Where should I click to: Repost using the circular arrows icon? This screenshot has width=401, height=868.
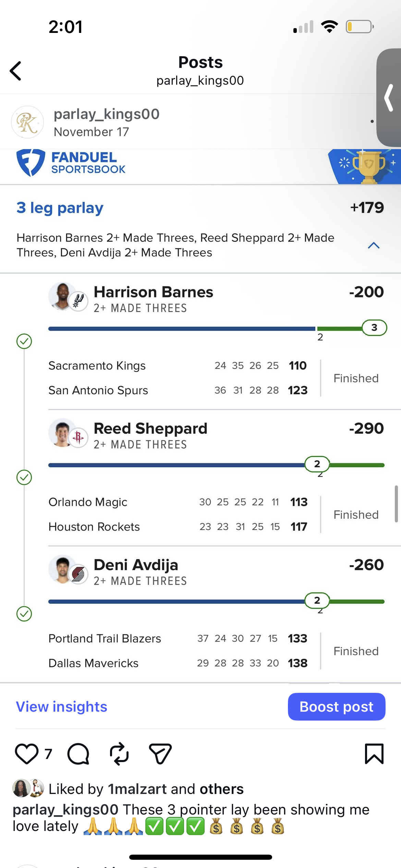point(119,754)
